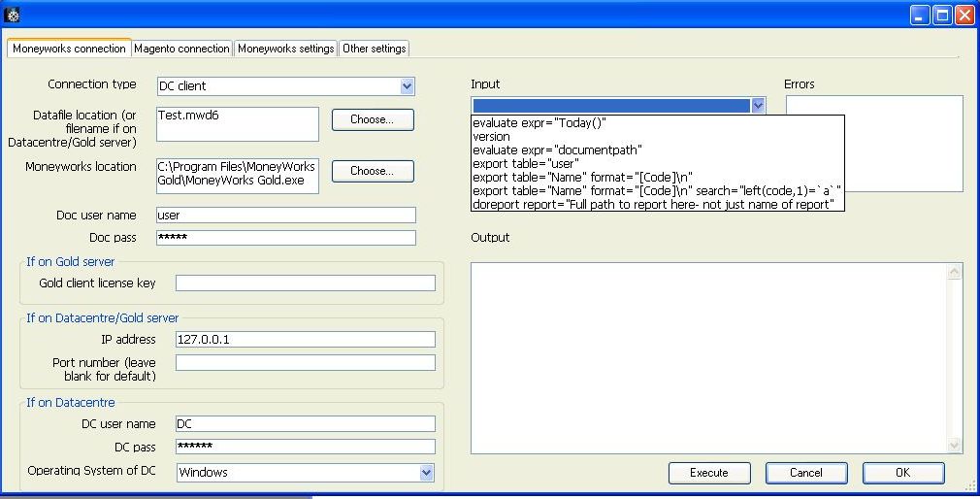The image size is (980, 499).
Task: Select the doreport report option
Action: pos(658,205)
